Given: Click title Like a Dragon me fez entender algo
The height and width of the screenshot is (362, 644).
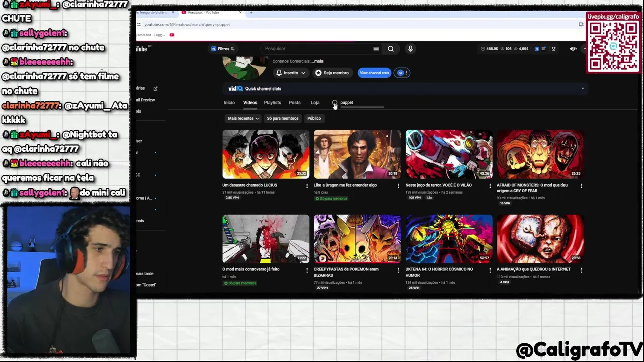Looking at the screenshot, I should [x=345, y=185].
